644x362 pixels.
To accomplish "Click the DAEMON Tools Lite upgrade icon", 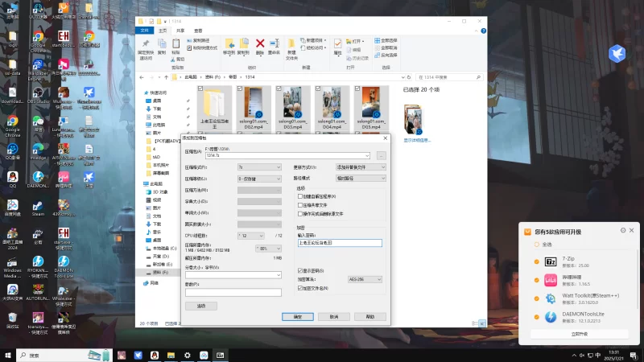I will coord(551,315).
